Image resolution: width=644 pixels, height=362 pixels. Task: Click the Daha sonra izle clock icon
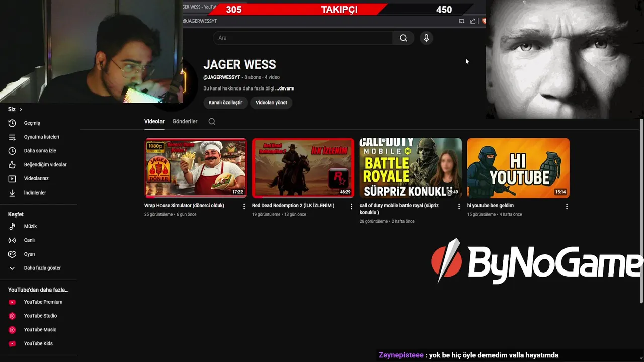point(12,151)
